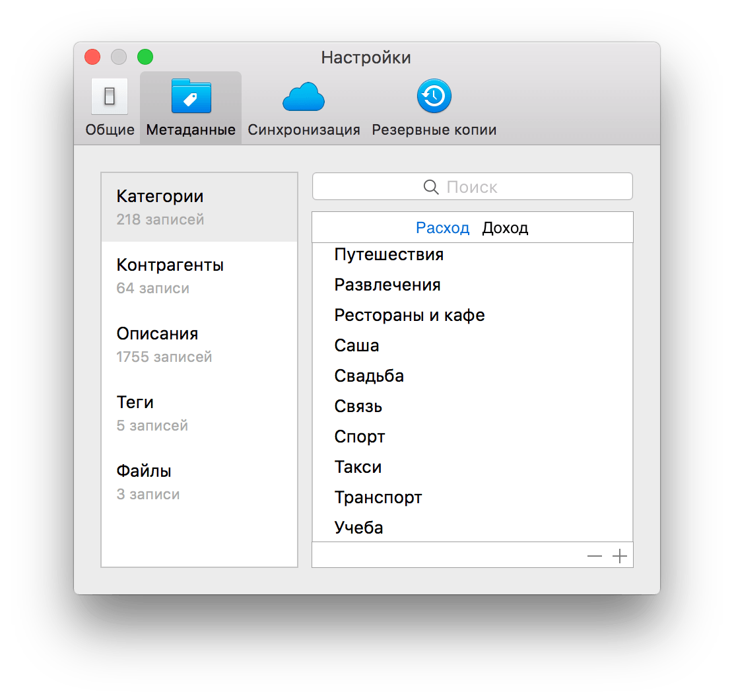This screenshot has height=700, width=734.
Task: Click the Общие toolbar label
Action: point(110,129)
